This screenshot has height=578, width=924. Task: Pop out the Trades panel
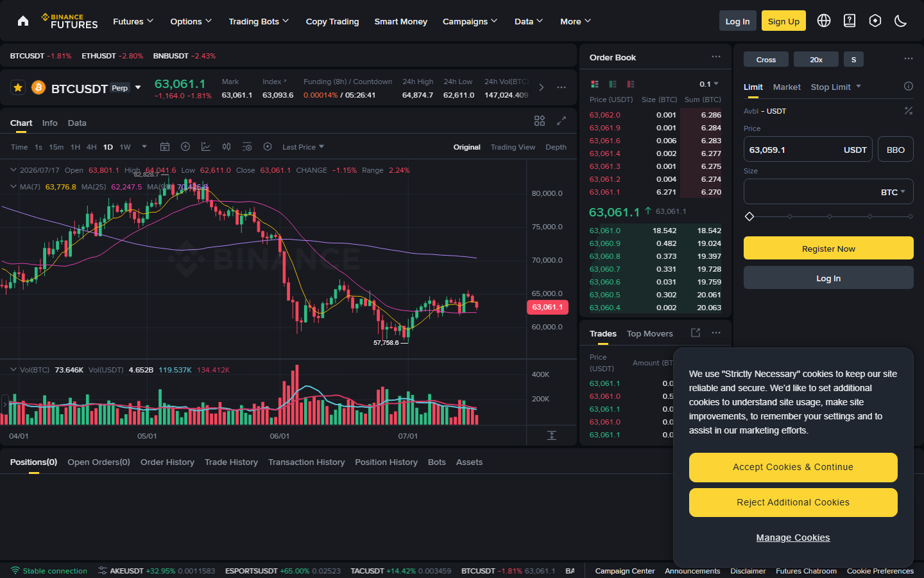[x=696, y=333]
